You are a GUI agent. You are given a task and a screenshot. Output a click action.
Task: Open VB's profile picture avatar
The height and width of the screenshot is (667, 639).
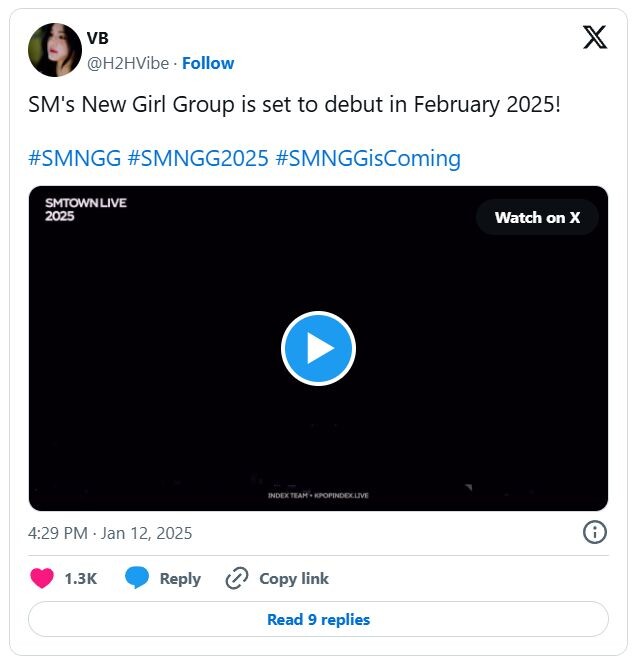pyautogui.click(x=55, y=50)
